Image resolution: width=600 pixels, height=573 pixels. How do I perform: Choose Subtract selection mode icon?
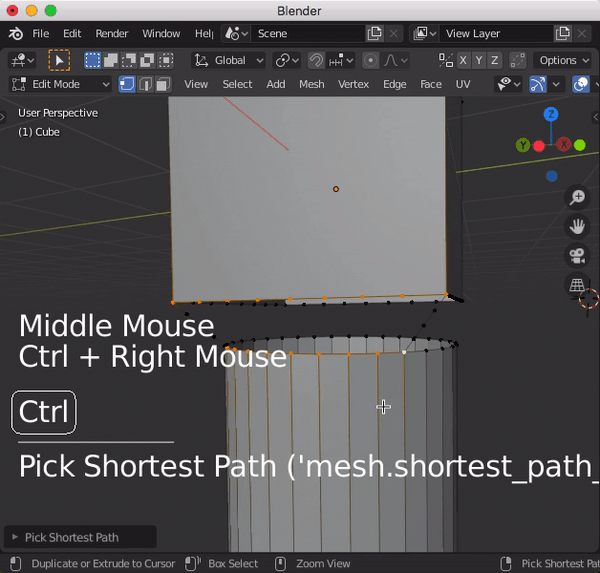pos(129,60)
